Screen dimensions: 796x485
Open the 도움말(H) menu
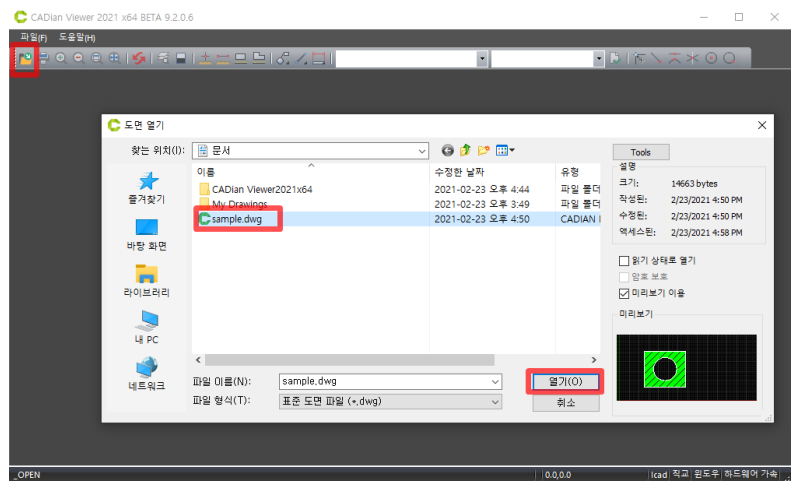point(77,37)
